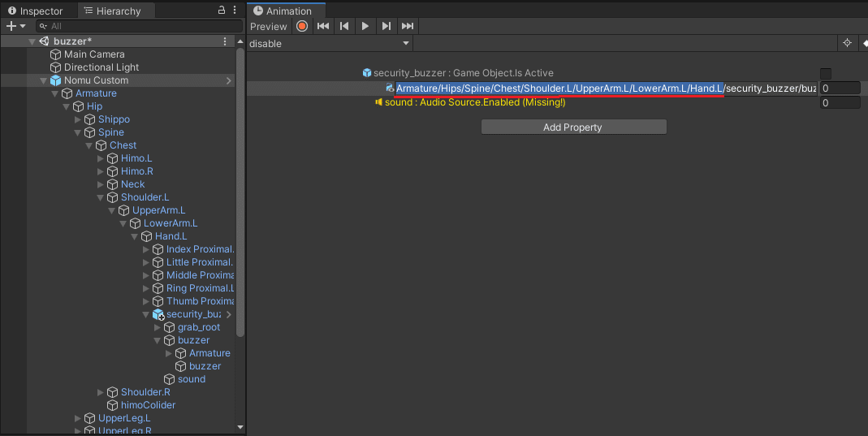This screenshot has width=868, height=436.
Task: Click the Hierarchy scrollbar down arrow
Action: point(240,427)
